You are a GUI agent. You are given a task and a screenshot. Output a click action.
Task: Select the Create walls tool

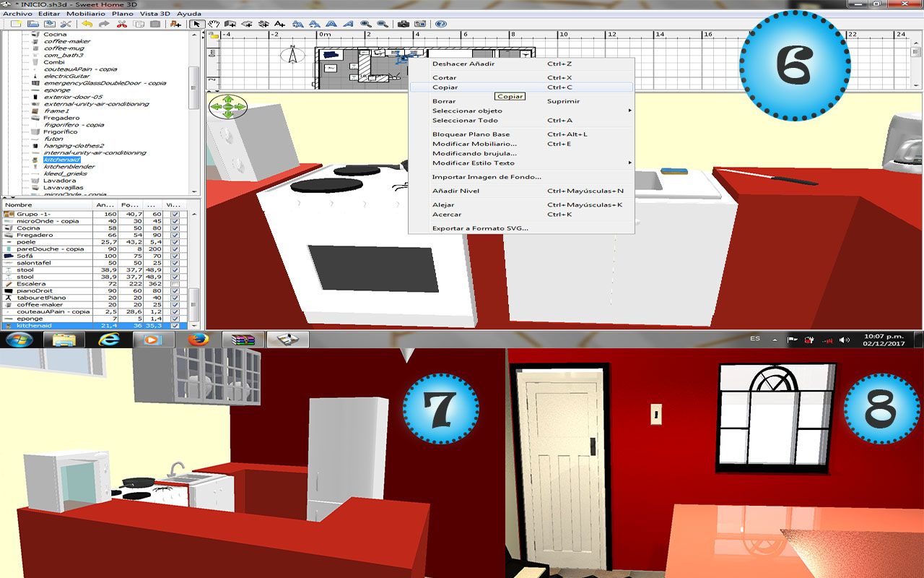pos(230,24)
